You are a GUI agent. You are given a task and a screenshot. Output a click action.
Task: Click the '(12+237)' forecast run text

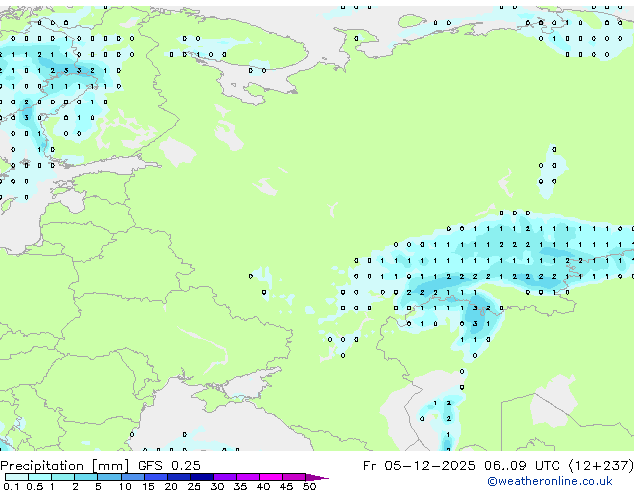click(x=601, y=466)
